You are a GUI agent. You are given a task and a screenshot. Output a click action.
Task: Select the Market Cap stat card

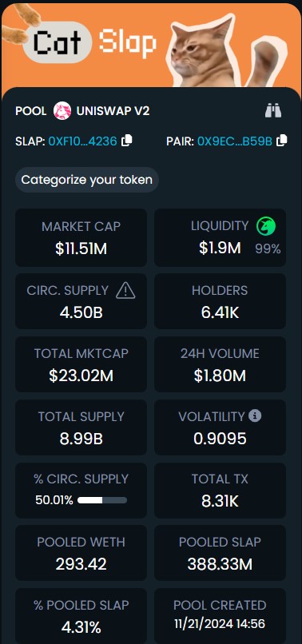[81, 237]
